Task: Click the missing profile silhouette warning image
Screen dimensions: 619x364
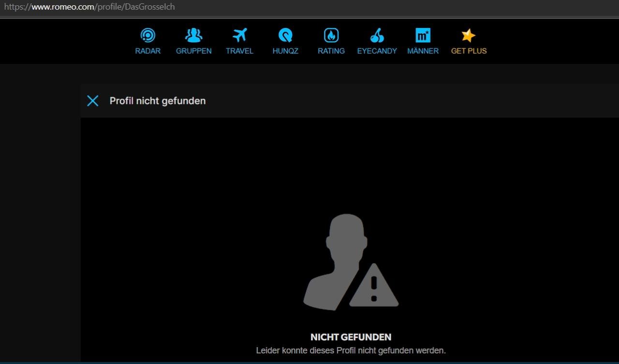Action: [x=351, y=262]
